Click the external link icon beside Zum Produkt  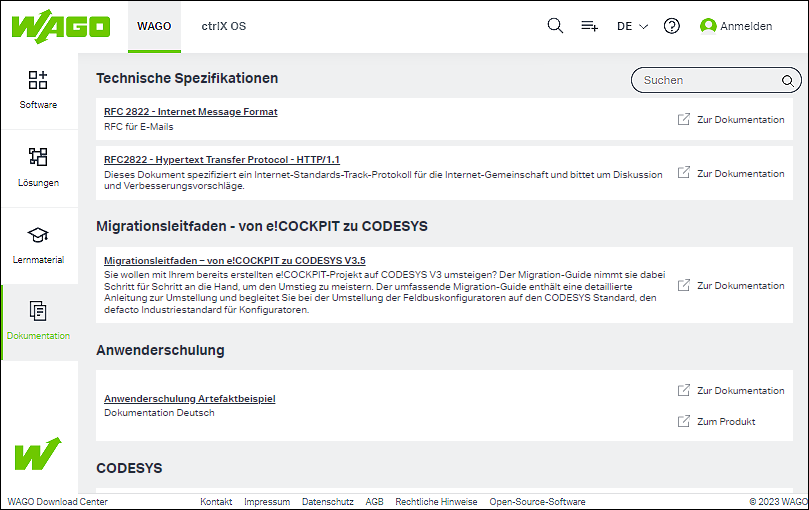click(684, 421)
